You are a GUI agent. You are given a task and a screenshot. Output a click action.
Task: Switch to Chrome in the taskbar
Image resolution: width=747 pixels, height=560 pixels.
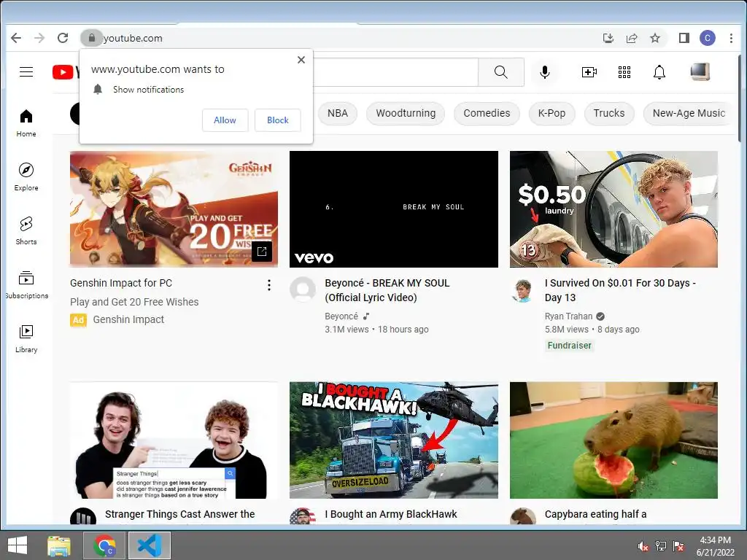(x=104, y=545)
